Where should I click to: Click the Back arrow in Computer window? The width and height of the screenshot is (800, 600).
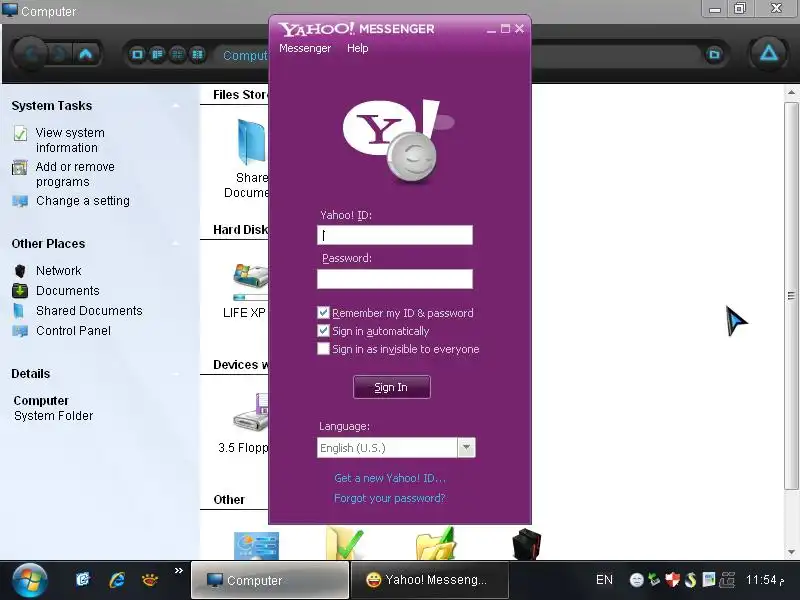(x=31, y=54)
